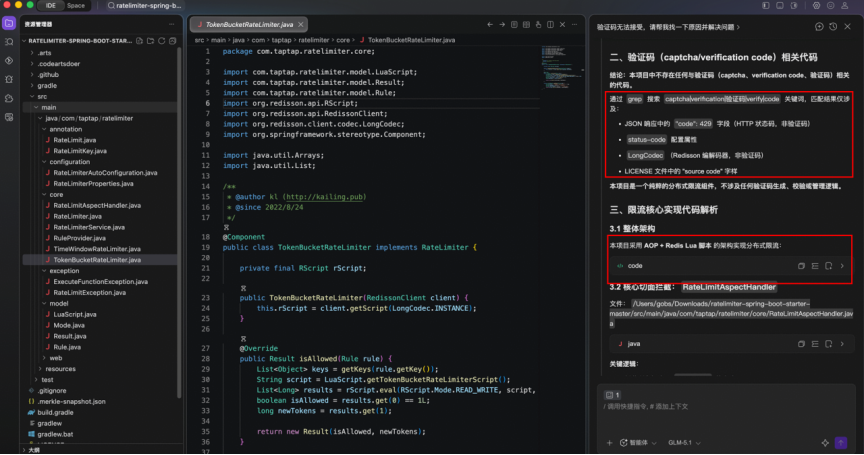864x455 pixels.
Task: Click the explorer vertical scrollbar
Action: [x=179, y=223]
